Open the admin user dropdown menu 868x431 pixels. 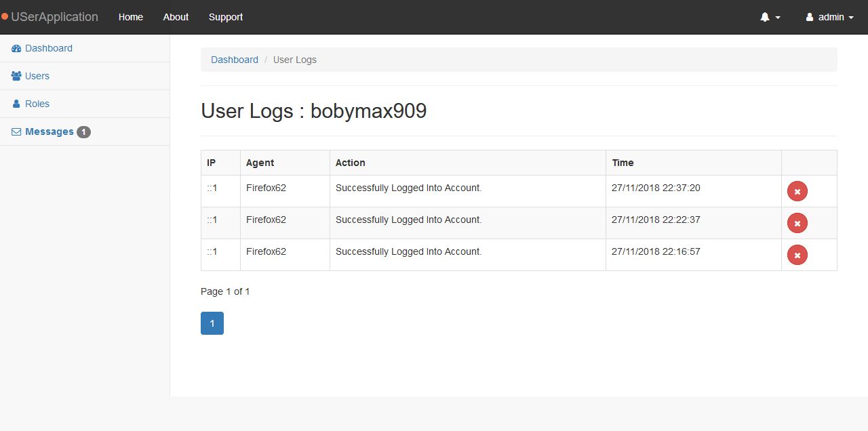(x=829, y=18)
